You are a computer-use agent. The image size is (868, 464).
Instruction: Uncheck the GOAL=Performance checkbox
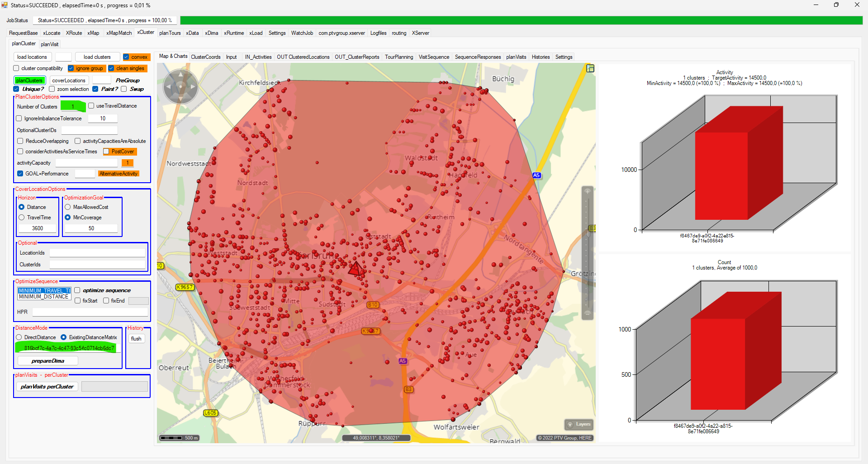tap(20, 174)
